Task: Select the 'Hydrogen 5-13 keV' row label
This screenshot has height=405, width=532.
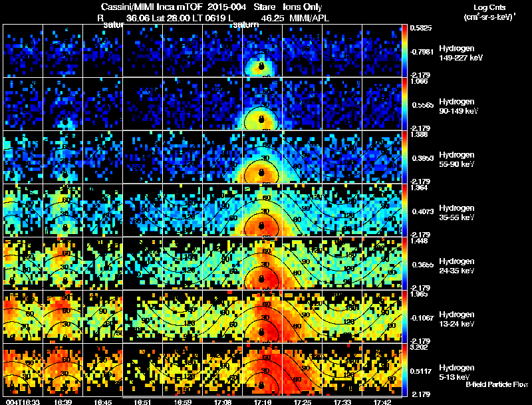Action: coord(457,372)
